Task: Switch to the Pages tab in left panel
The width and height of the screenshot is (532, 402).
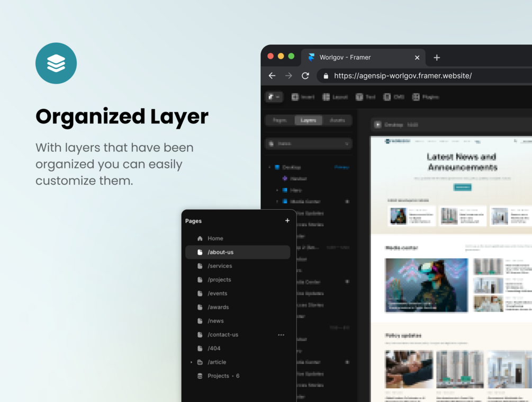Action: click(x=280, y=120)
